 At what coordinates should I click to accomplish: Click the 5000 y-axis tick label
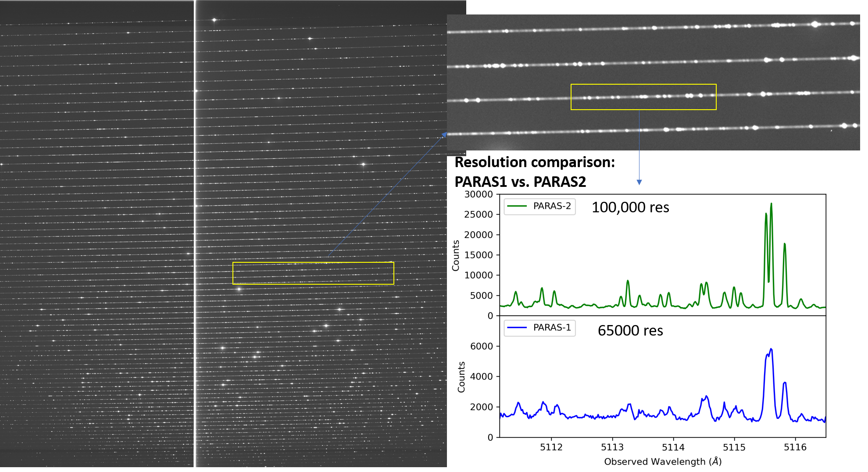point(482,296)
